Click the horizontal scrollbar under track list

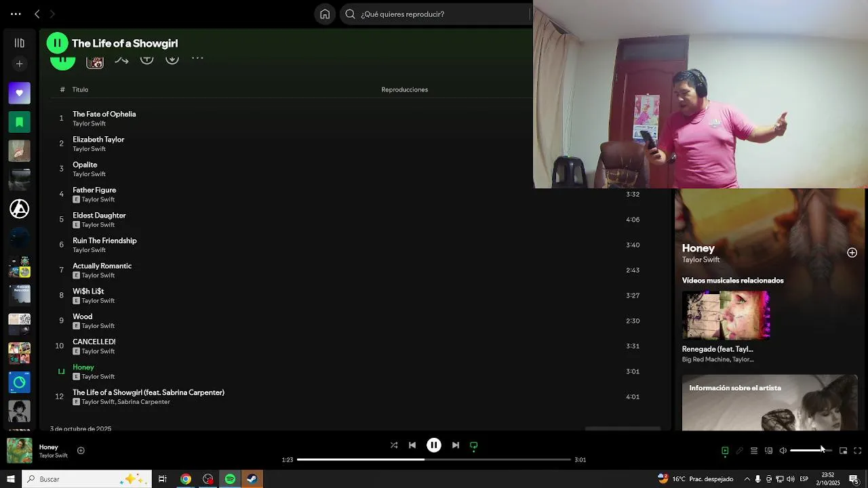(623, 428)
